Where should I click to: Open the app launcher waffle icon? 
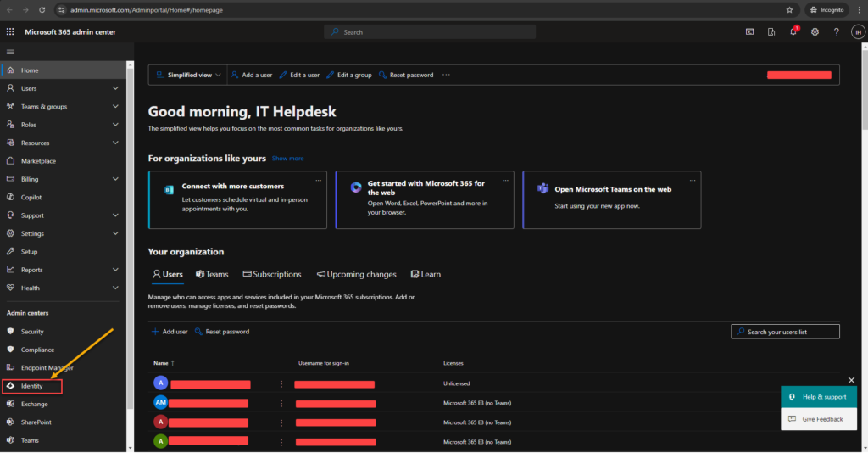pos(10,32)
